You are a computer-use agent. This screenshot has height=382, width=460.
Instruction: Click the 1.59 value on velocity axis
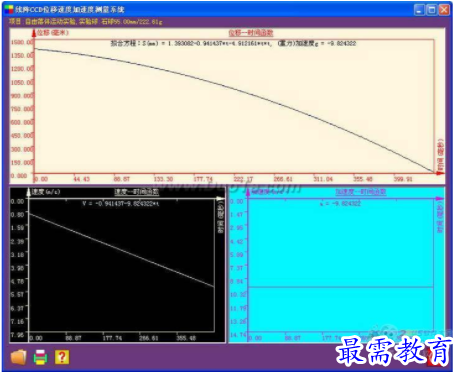coord(17,228)
